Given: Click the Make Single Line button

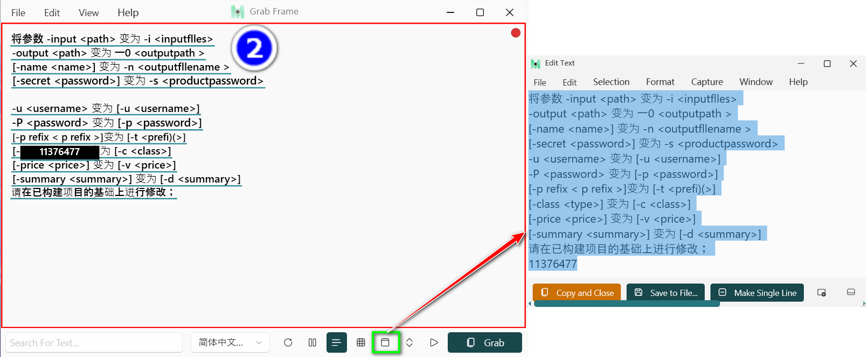Looking at the screenshot, I should pos(757,293).
